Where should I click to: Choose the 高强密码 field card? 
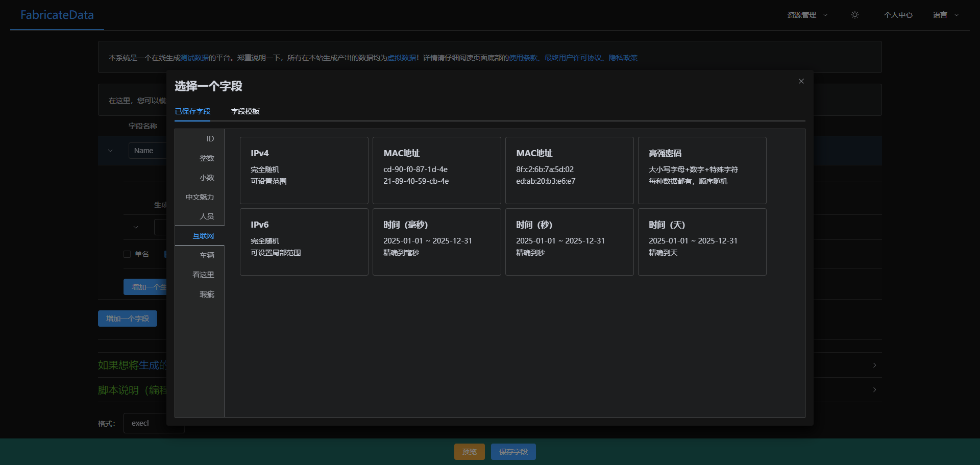pyautogui.click(x=702, y=170)
